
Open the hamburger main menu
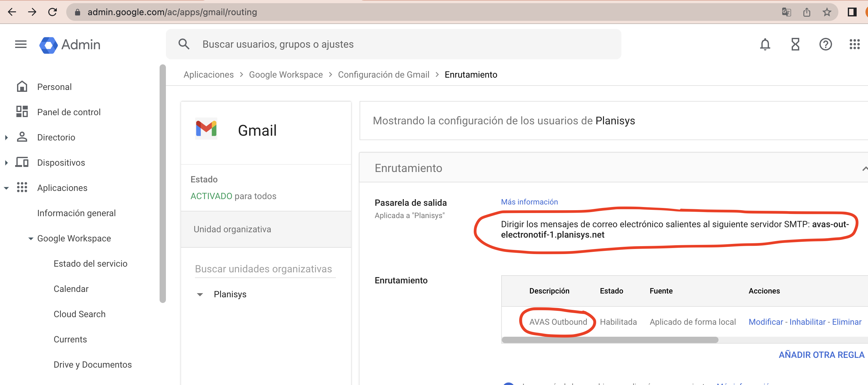tap(21, 44)
